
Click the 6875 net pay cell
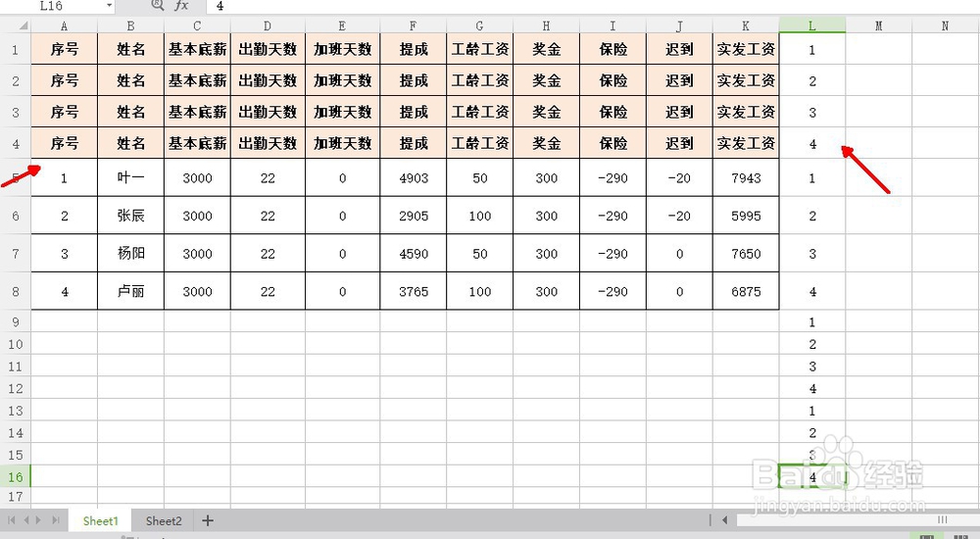[746, 291]
